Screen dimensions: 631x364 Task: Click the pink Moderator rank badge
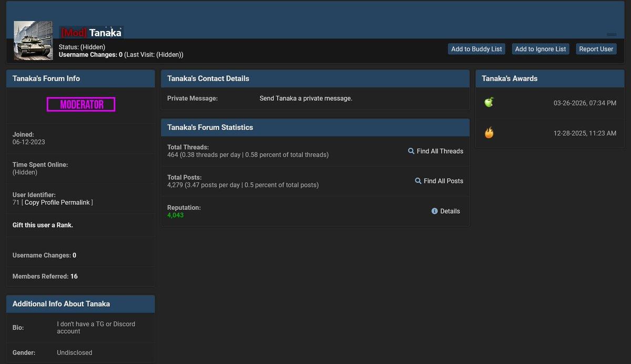(81, 105)
